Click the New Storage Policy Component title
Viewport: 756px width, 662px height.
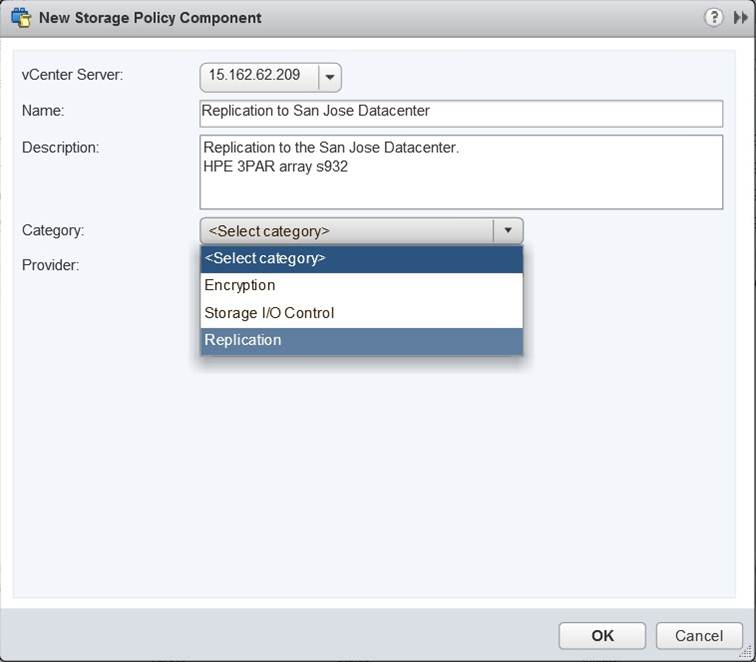[150, 18]
